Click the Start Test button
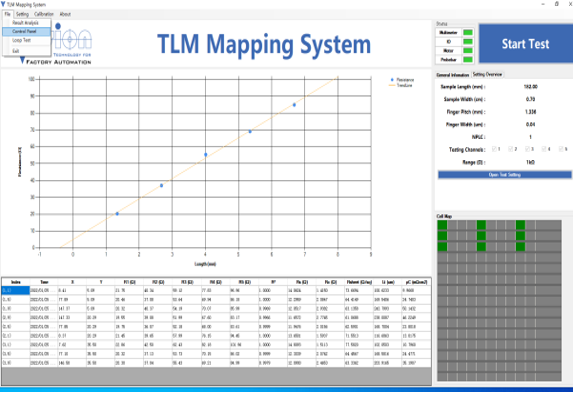Viewport: 574px width, 393px height. (525, 44)
